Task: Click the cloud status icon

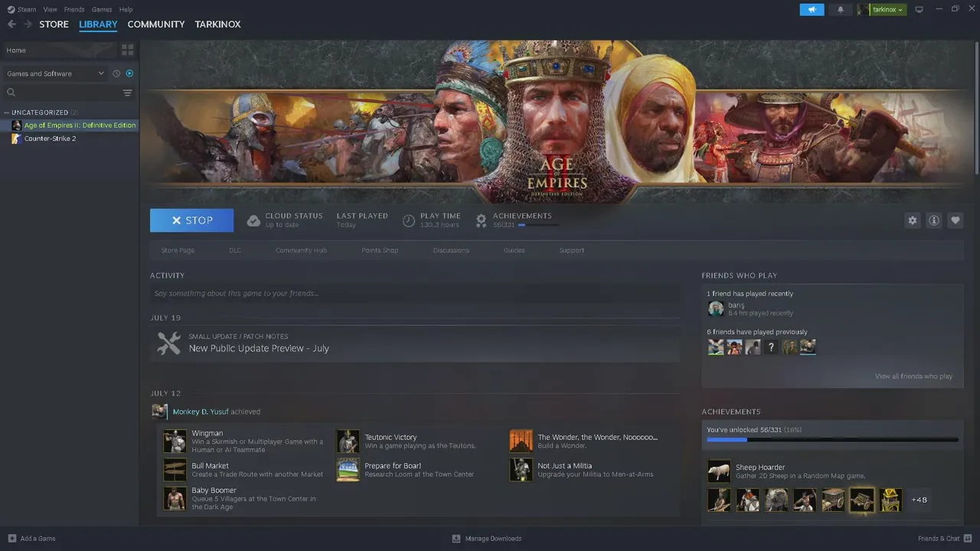Action: (x=253, y=220)
